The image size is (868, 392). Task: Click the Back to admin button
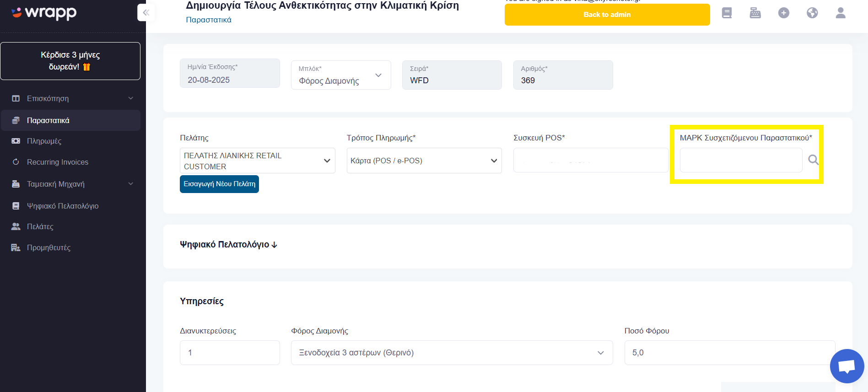607,15
